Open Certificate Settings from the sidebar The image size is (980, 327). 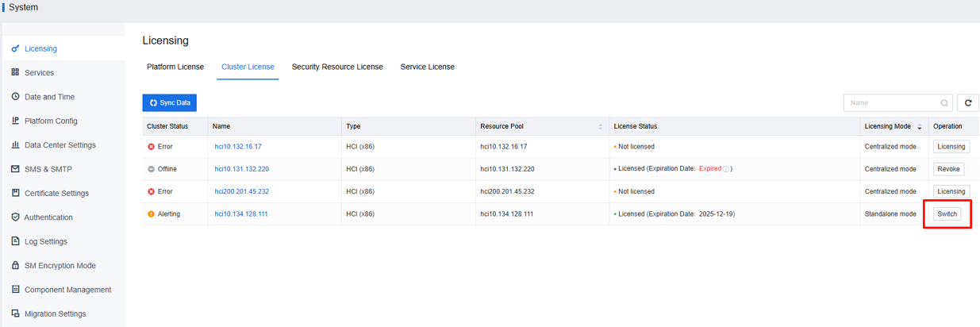56,193
